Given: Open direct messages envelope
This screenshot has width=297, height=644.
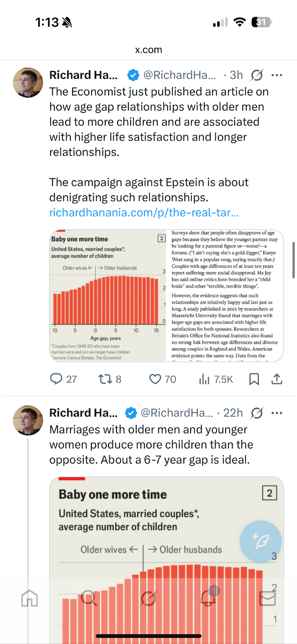Looking at the screenshot, I should pos(267,598).
